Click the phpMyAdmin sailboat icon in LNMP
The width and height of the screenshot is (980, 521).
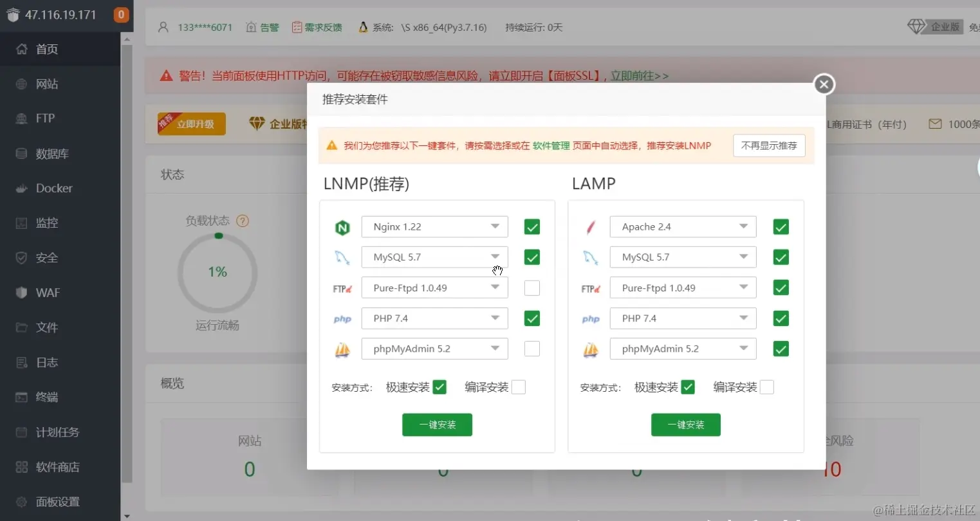(342, 349)
